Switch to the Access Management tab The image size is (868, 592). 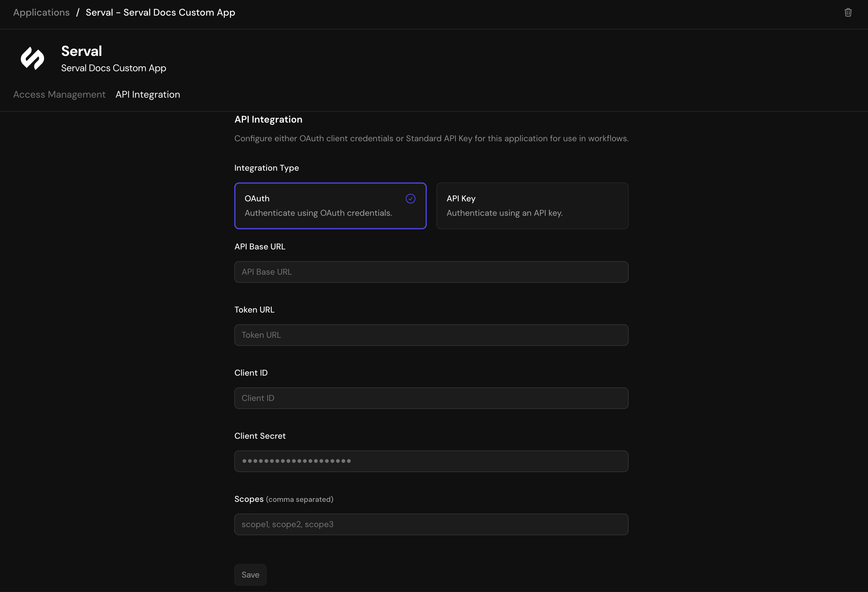click(x=59, y=95)
